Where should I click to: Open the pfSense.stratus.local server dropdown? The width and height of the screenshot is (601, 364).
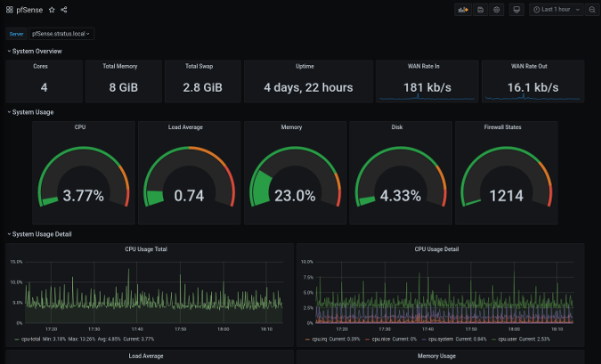pyautogui.click(x=61, y=34)
